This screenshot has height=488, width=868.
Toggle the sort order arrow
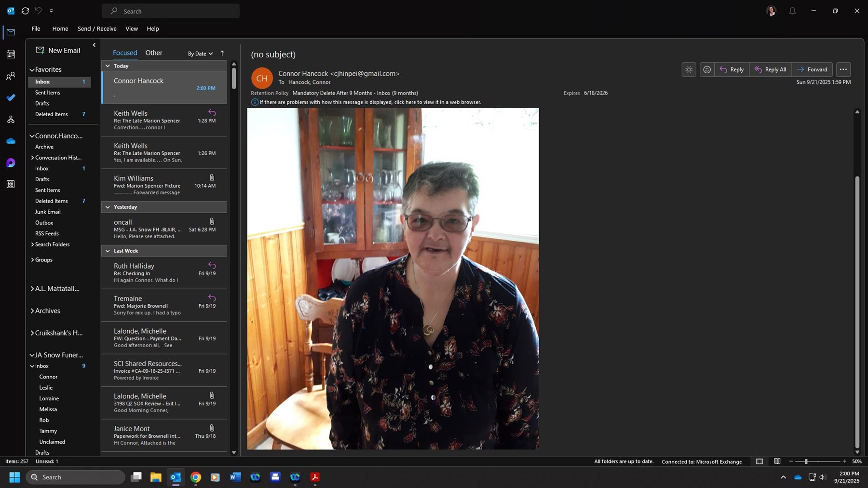click(222, 54)
